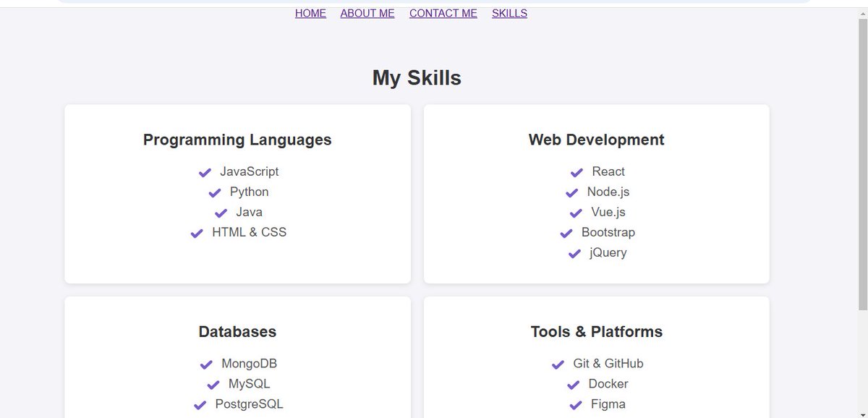Screen dimensions: 868x418
Task: Select the JavaScript skill text
Action: [x=249, y=171]
